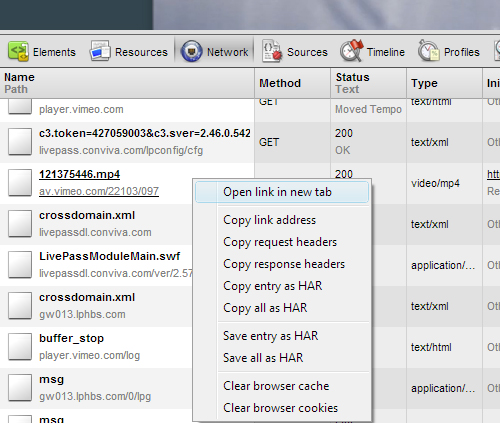Open the Profiles panel icon
This screenshot has height=423, width=500.
[x=429, y=51]
